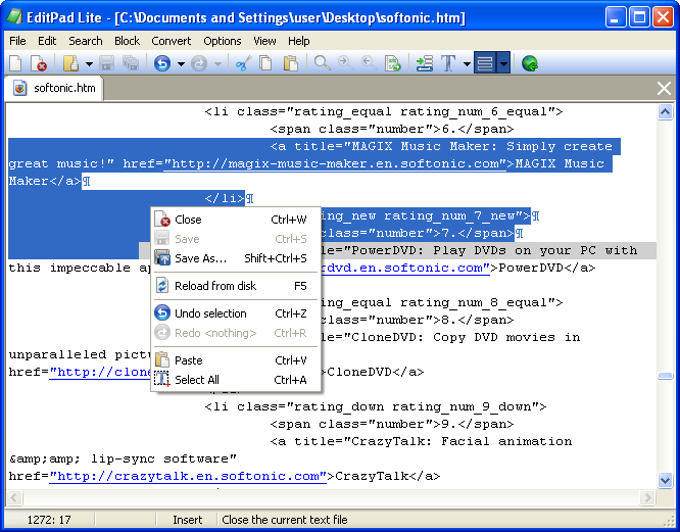Click the Find Next magnifier icon
This screenshot has width=680, height=532.
point(346,64)
